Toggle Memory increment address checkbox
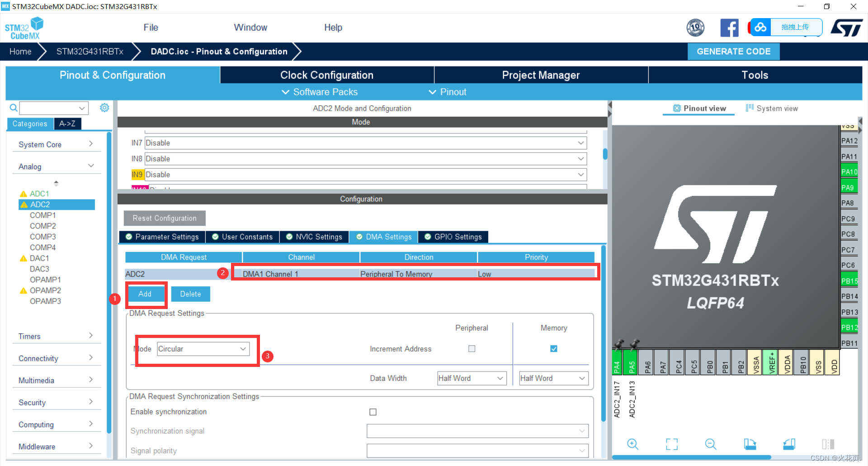This screenshot has height=466, width=868. click(554, 349)
